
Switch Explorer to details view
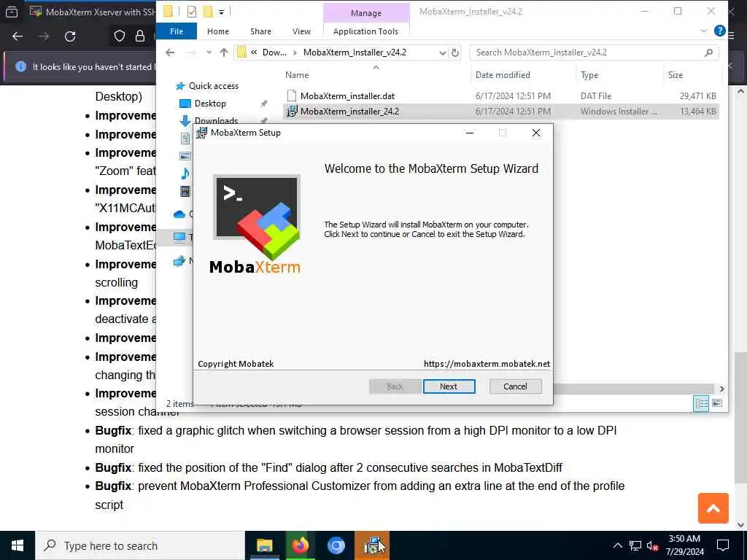[701, 403]
